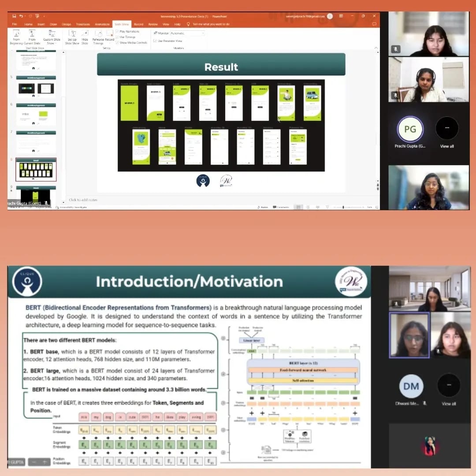Switch to the Draw ribbon tab
The image size is (476, 476).
click(x=53, y=24)
